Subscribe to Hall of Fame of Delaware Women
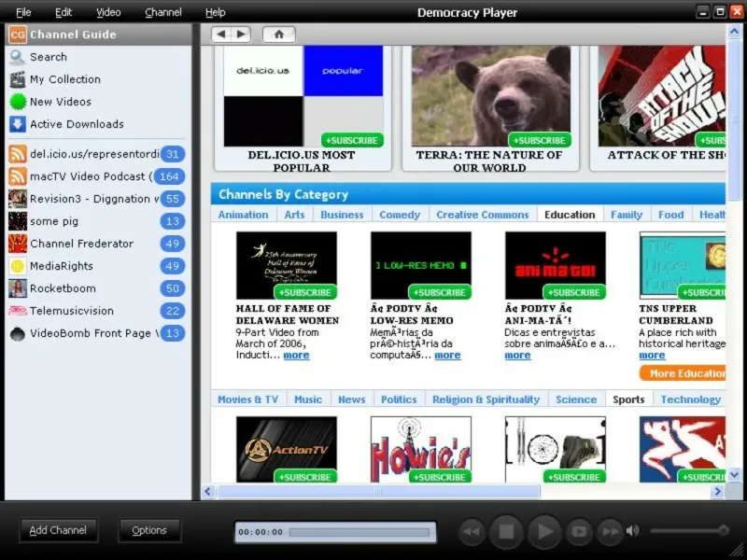747x560 pixels. point(305,292)
